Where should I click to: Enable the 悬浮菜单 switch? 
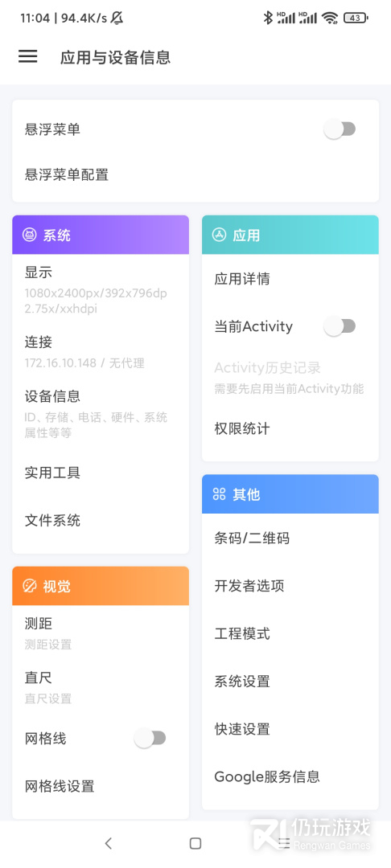click(340, 130)
